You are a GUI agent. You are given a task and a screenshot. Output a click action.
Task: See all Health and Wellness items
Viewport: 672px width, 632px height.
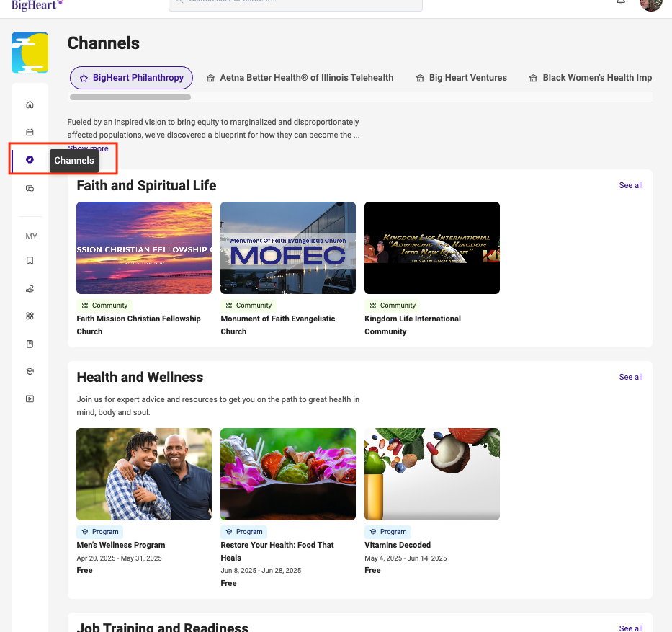pyautogui.click(x=631, y=377)
